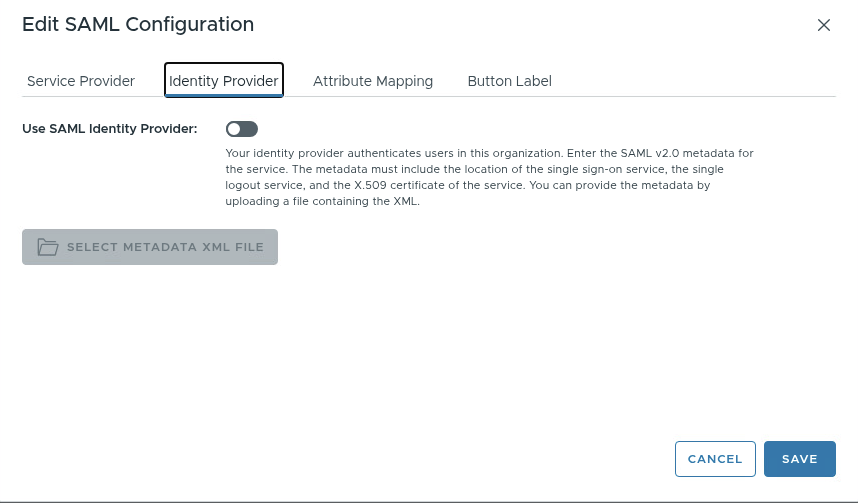Click the white knob of the toggle switch
This screenshot has height=503, width=858.
click(234, 129)
